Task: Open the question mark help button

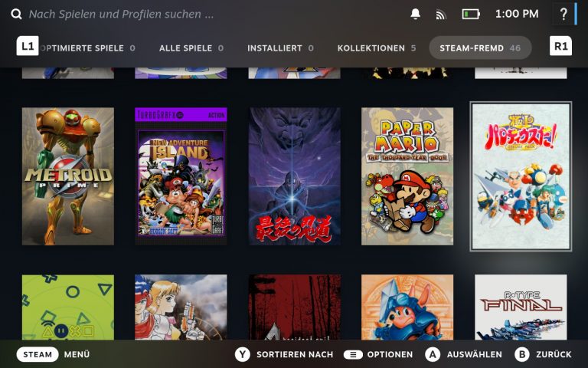Action: 563,14
